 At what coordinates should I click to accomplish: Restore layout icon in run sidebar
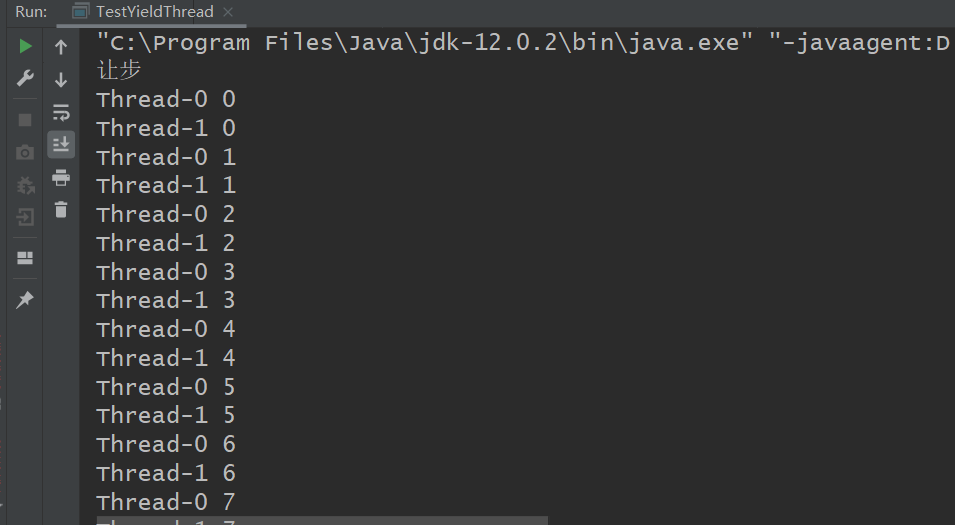25,258
